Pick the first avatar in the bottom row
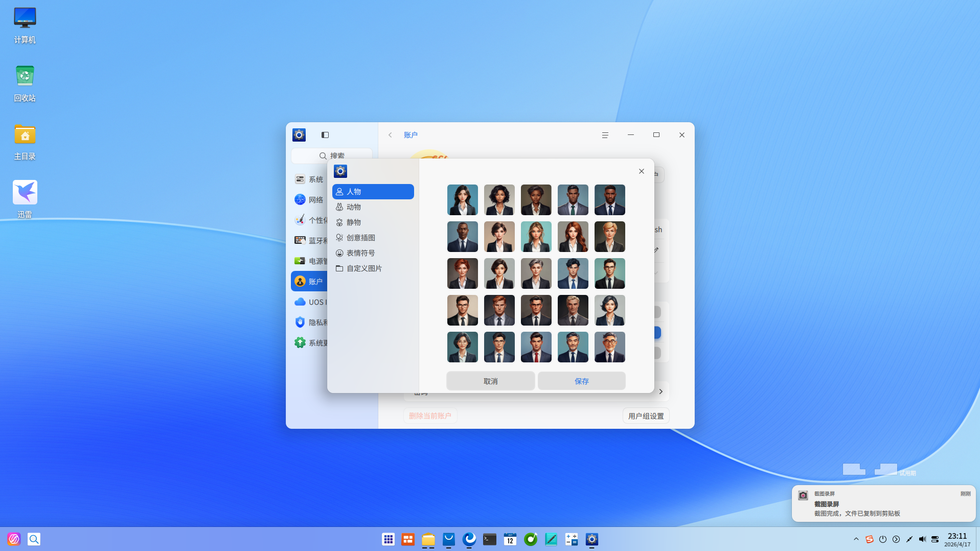Screen dimensions: 980x551 point(463,347)
